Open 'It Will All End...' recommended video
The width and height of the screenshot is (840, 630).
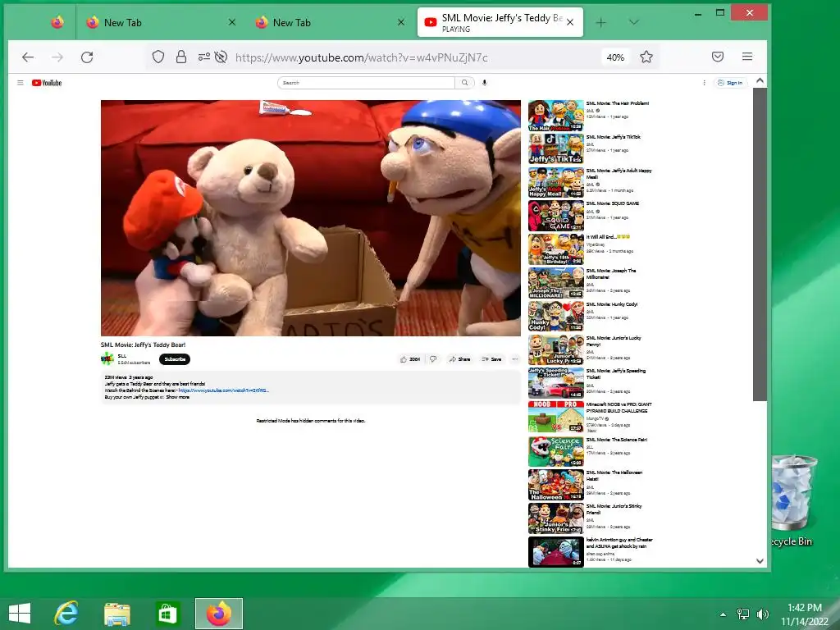(555, 249)
